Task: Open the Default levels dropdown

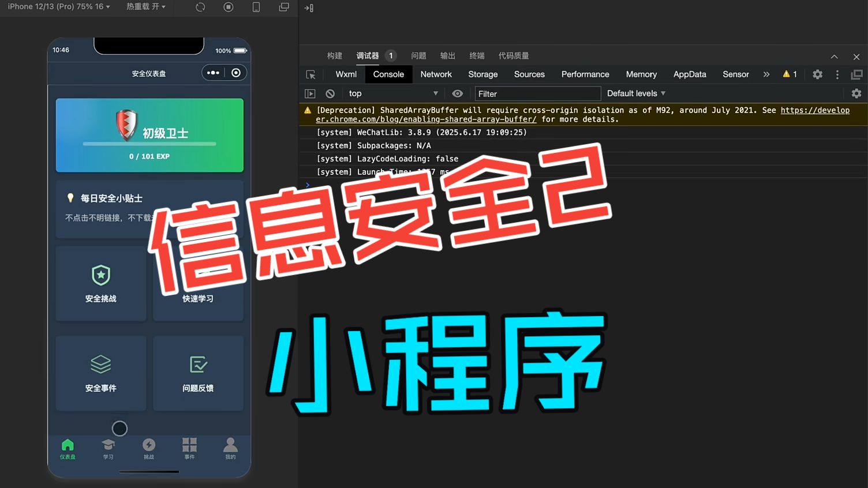Action: (x=636, y=93)
